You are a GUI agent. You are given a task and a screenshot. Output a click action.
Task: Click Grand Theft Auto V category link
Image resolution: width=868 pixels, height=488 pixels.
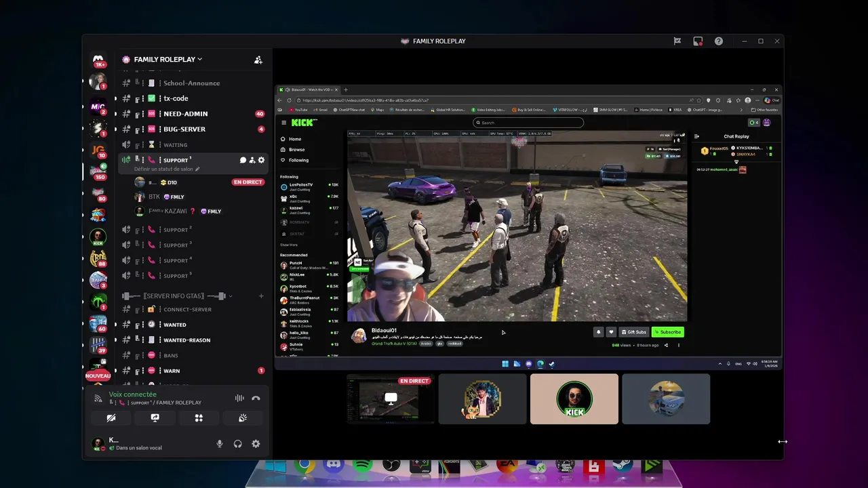(x=394, y=344)
